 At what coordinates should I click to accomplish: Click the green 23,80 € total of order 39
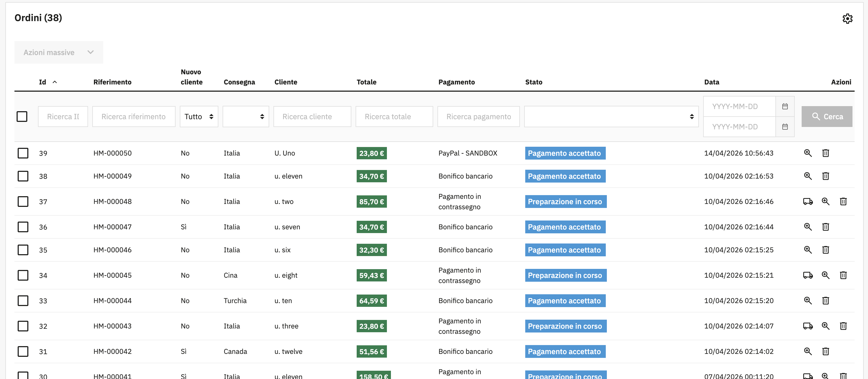click(x=371, y=153)
